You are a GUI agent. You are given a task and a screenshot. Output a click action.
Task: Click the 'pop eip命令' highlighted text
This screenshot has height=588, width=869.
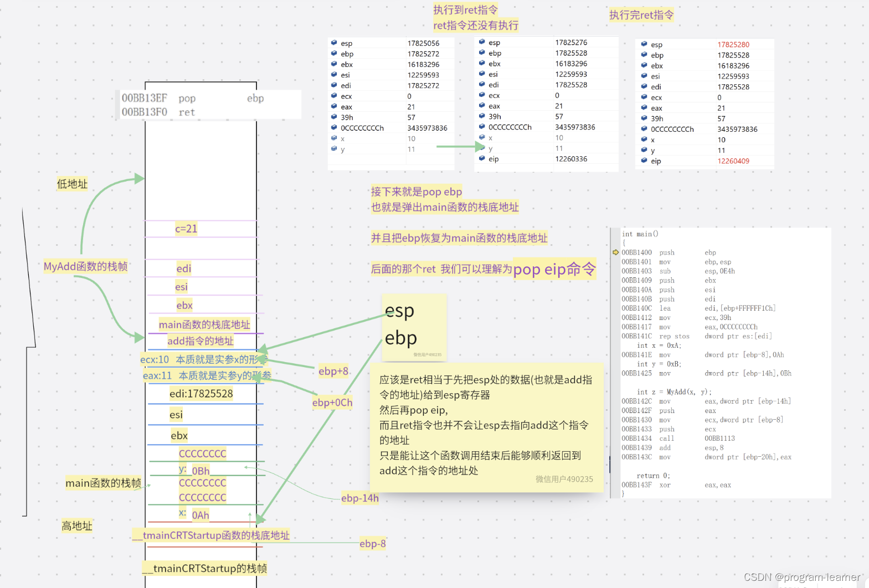(554, 269)
